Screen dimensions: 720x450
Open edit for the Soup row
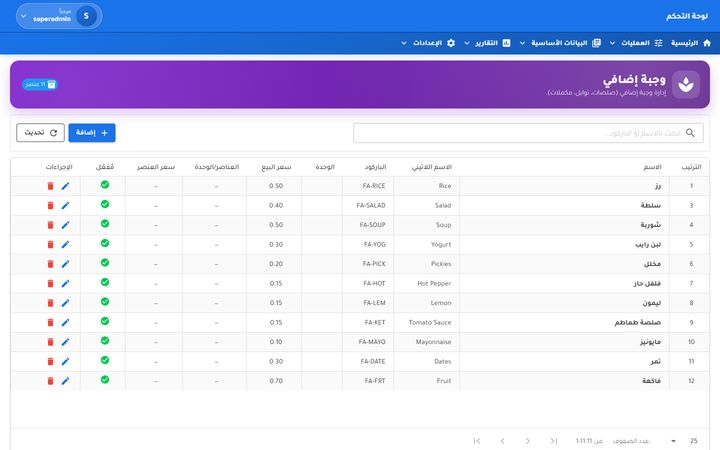click(x=65, y=225)
